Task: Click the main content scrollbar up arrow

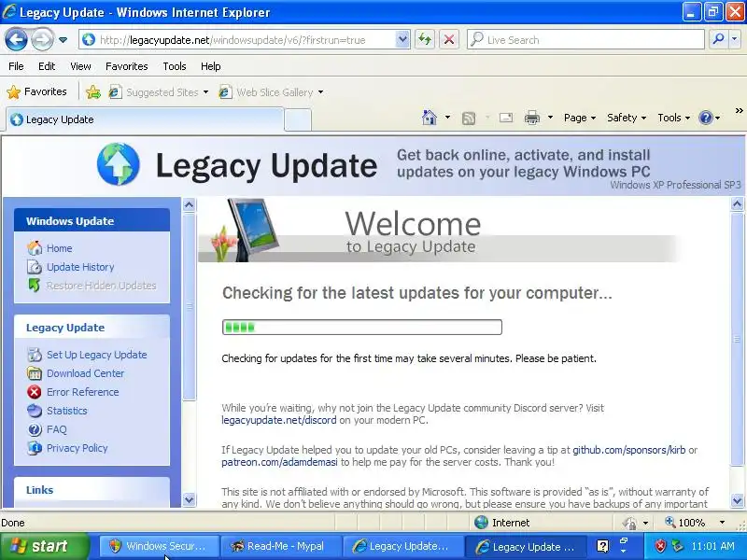Action: point(737,204)
